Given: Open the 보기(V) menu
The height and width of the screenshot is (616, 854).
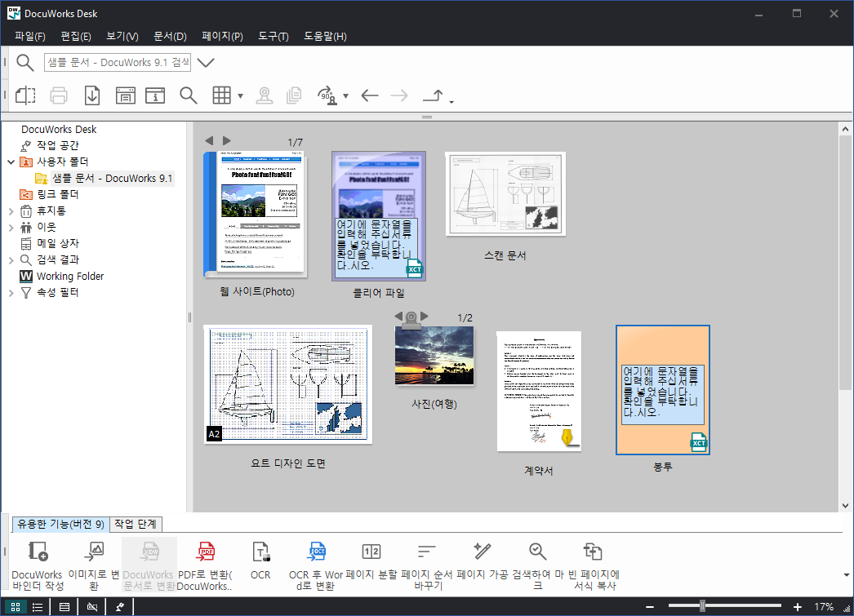Looking at the screenshot, I should (x=122, y=37).
